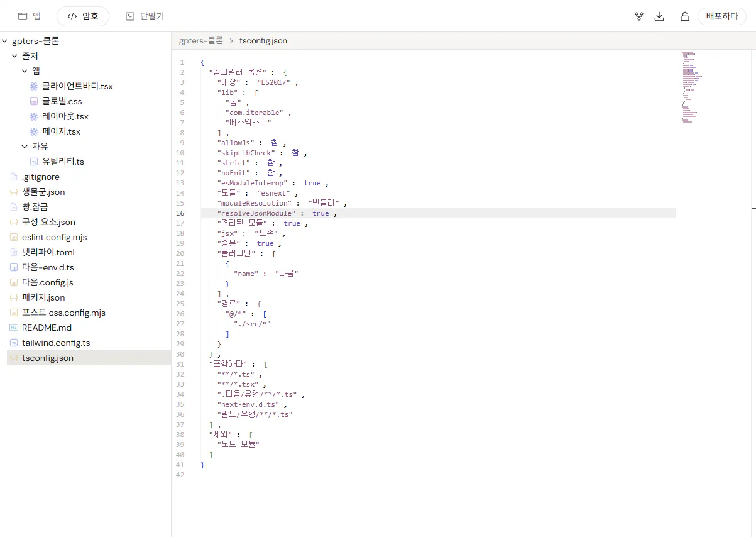Click React icon beside 클라이언트바디.tsx
Viewport: 756px width, 537px height.
pos(34,86)
